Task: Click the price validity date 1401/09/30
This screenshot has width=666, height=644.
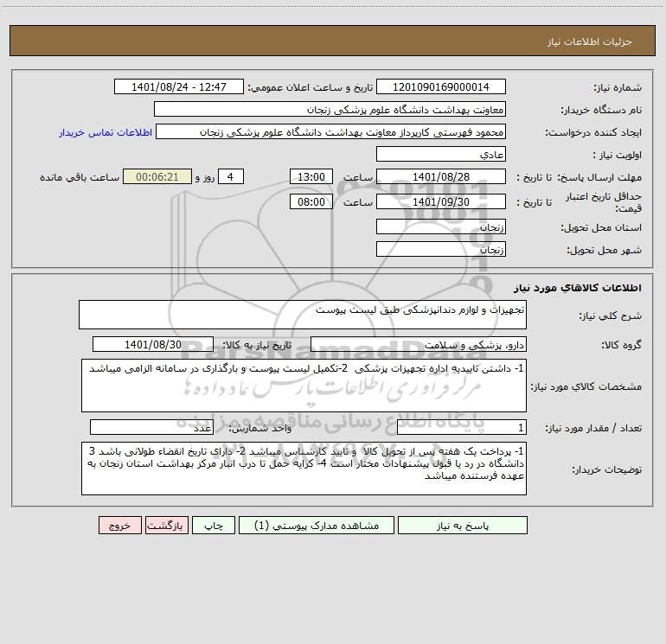Action: (441, 201)
